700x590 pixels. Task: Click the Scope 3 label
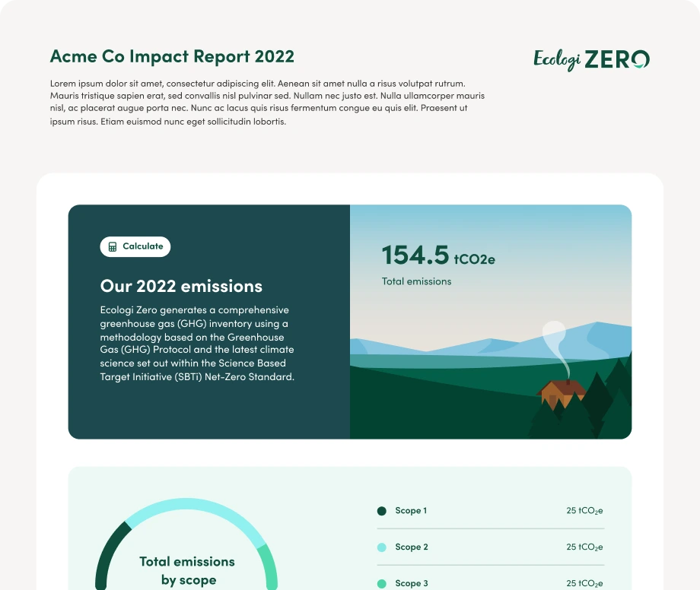[412, 583]
